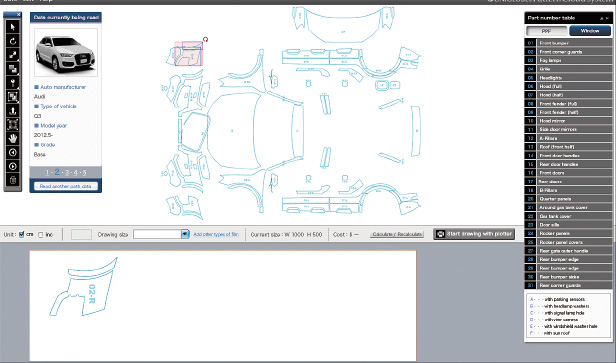Select the arrow pointer tool
This screenshot has width=616, height=363.
[13, 27]
